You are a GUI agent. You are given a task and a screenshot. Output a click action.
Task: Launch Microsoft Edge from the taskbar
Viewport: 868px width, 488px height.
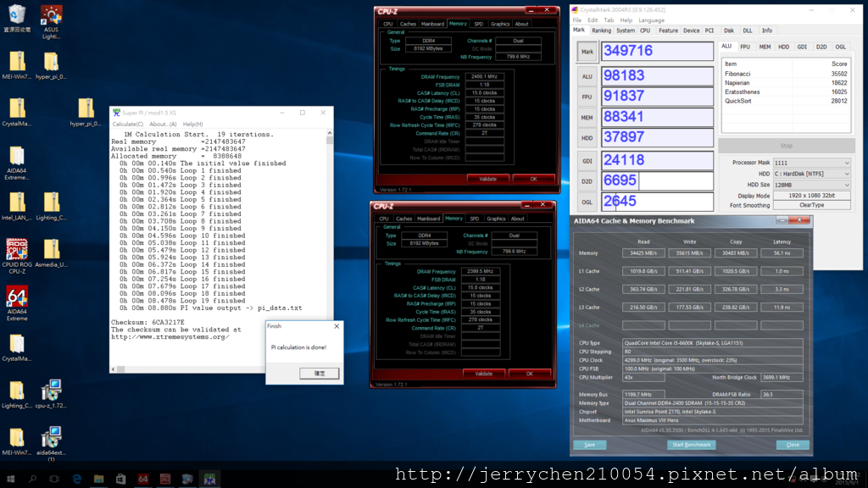click(x=77, y=480)
